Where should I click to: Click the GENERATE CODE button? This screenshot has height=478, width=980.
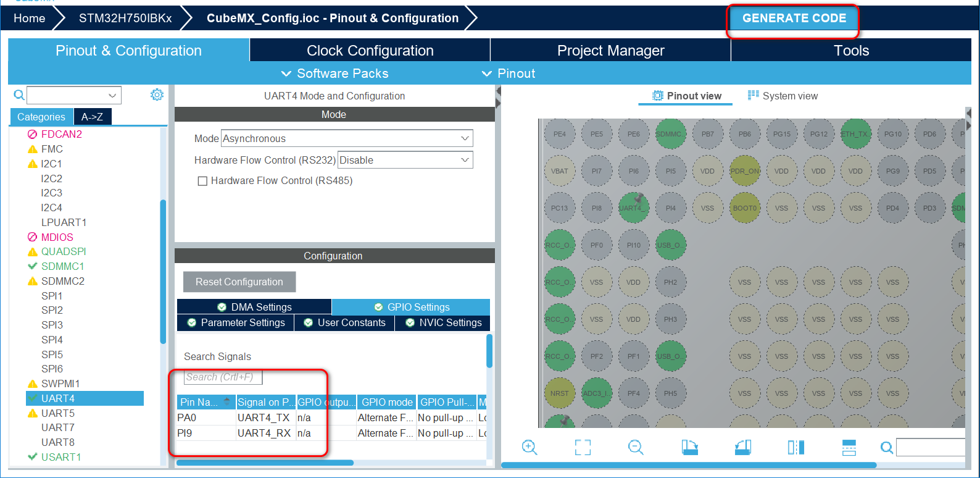(794, 19)
